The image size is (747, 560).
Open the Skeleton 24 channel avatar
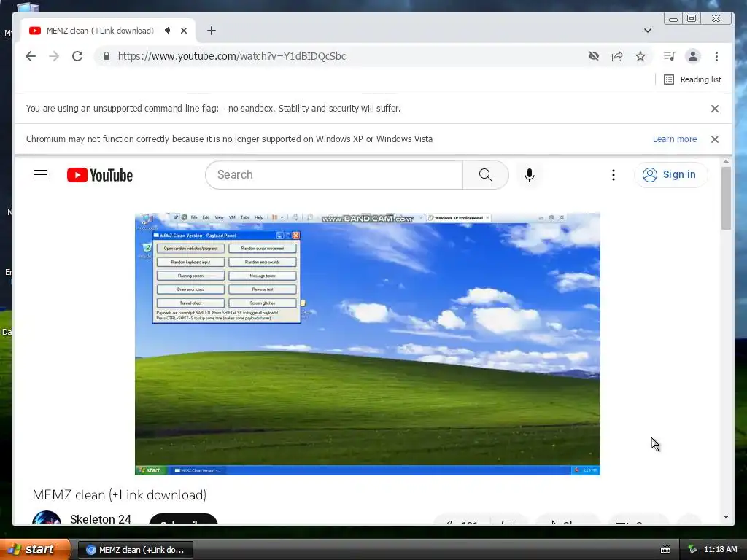47,518
